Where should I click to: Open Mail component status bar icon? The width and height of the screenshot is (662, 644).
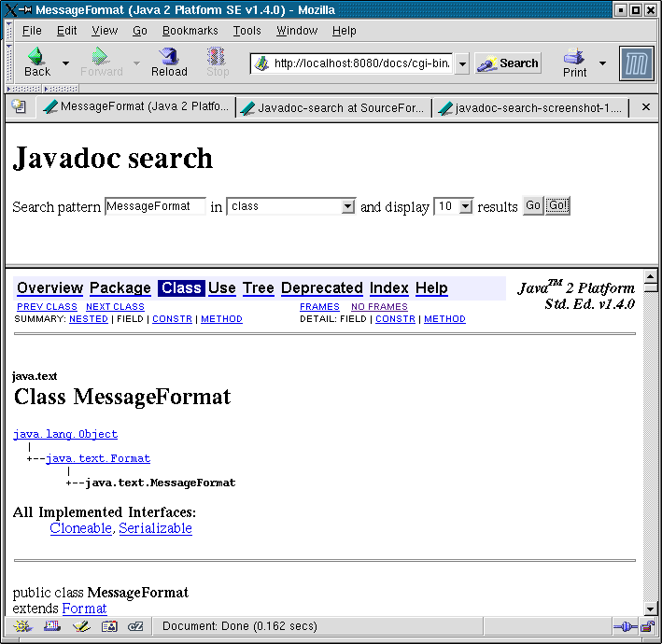tap(52, 626)
